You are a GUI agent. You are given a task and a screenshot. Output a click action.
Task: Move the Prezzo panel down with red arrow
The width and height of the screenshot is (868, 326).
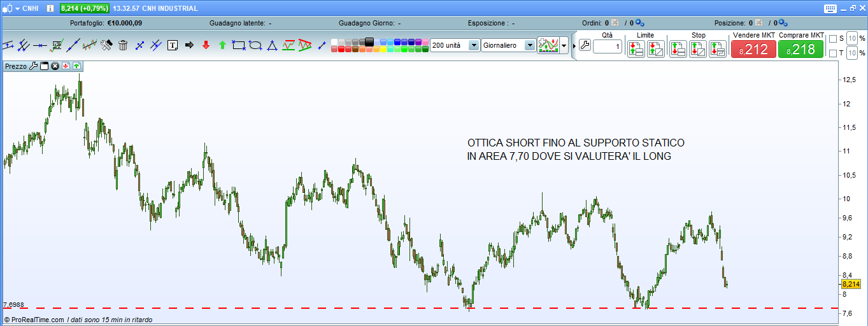tap(66, 66)
